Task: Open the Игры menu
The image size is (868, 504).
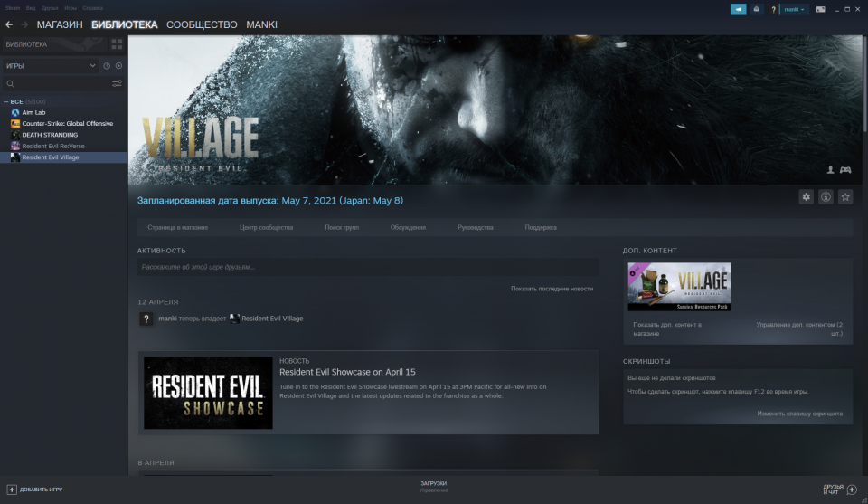Action: point(71,8)
